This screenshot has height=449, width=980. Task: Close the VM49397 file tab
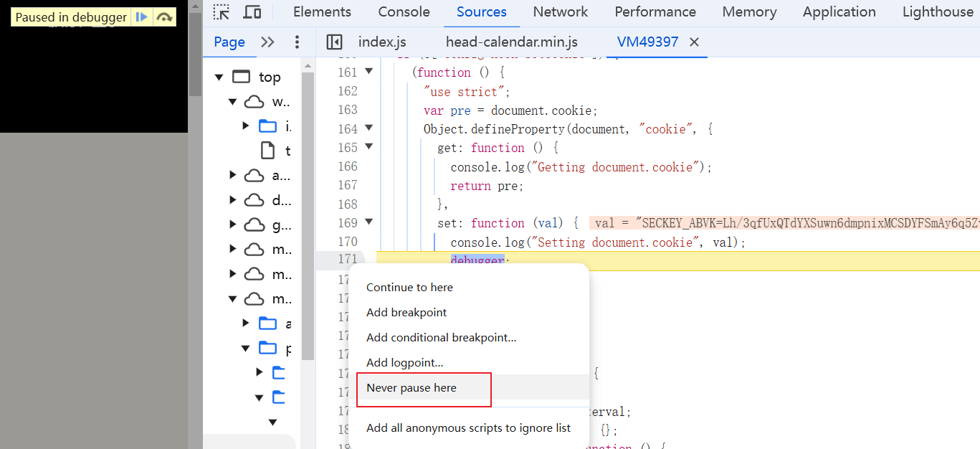(x=694, y=42)
